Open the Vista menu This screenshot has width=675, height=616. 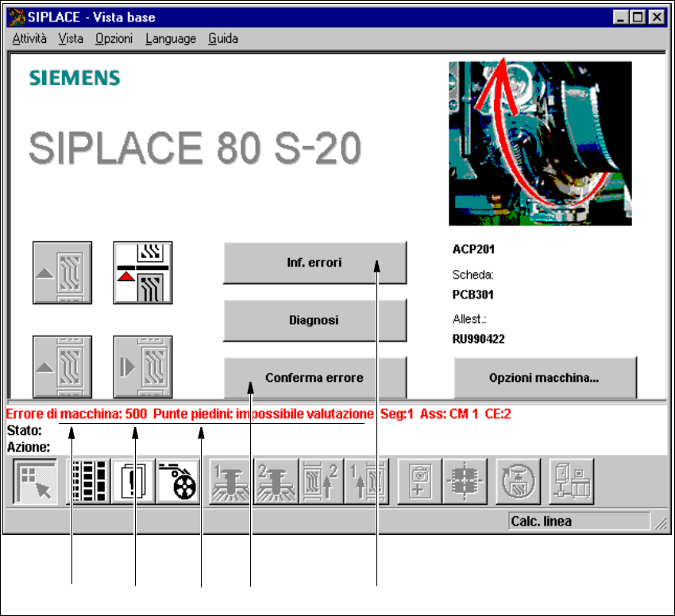pyautogui.click(x=71, y=39)
